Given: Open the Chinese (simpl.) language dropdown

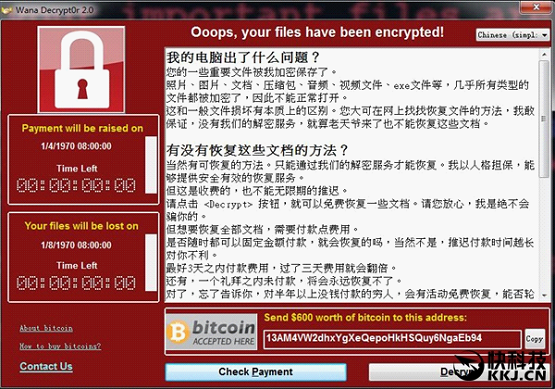Looking at the screenshot, I should coord(513,35).
